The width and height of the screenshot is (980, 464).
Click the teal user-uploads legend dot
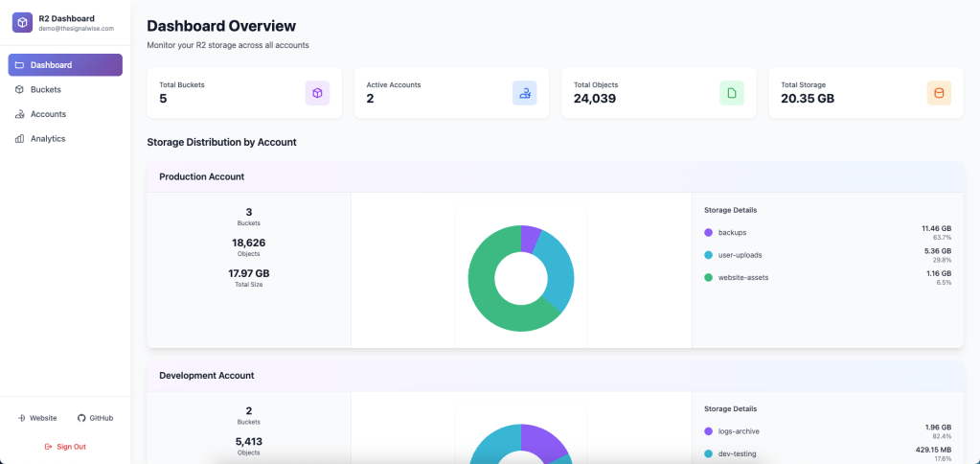(709, 255)
